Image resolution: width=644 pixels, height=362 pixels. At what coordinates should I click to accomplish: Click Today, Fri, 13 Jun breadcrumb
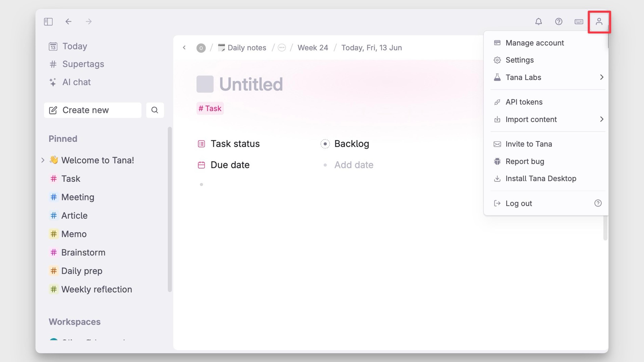coord(371,48)
